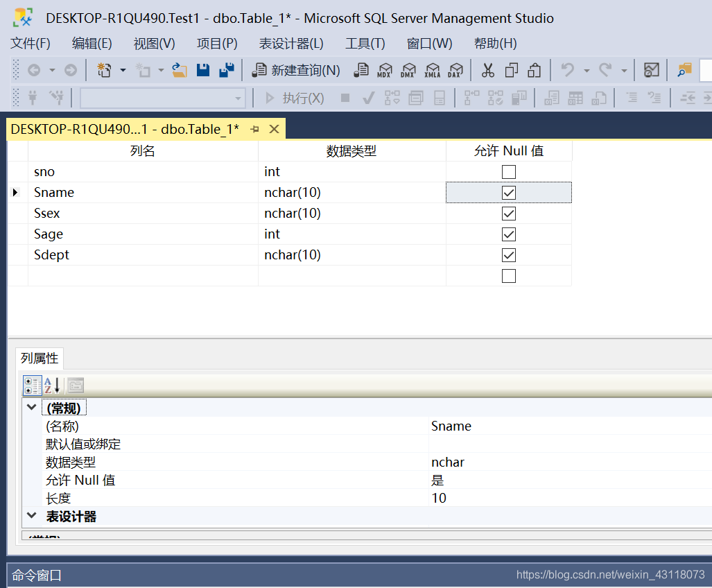The height and width of the screenshot is (588, 712).
Task: Open the 命令窗口 panel
Action: 37,576
